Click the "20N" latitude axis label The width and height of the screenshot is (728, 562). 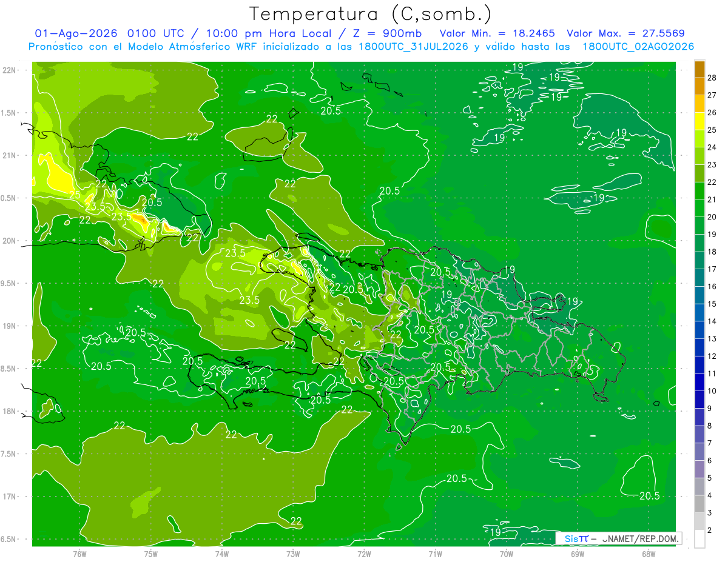click(x=9, y=241)
